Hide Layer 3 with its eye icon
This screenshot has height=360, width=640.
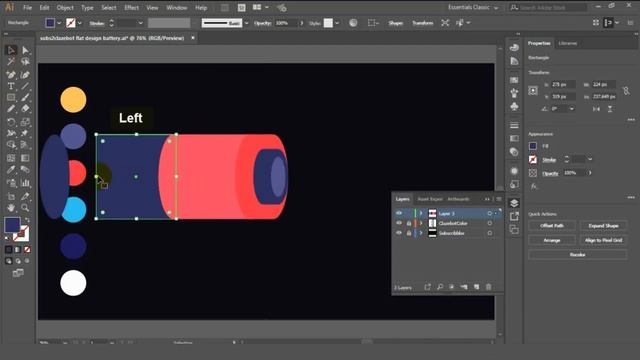399,213
